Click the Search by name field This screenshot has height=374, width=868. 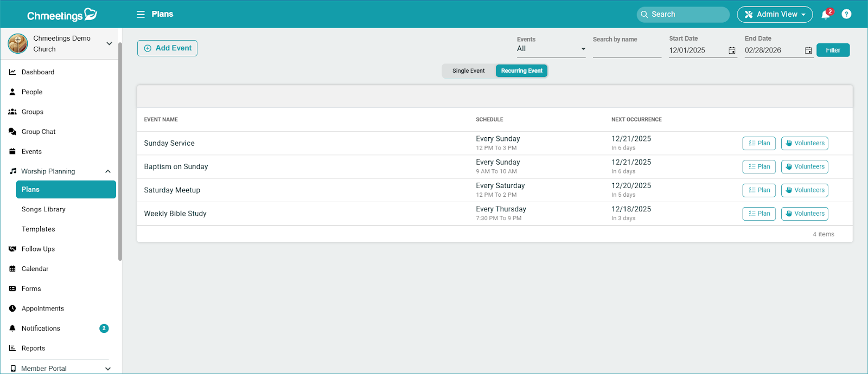pyautogui.click(x=627, y=50)
